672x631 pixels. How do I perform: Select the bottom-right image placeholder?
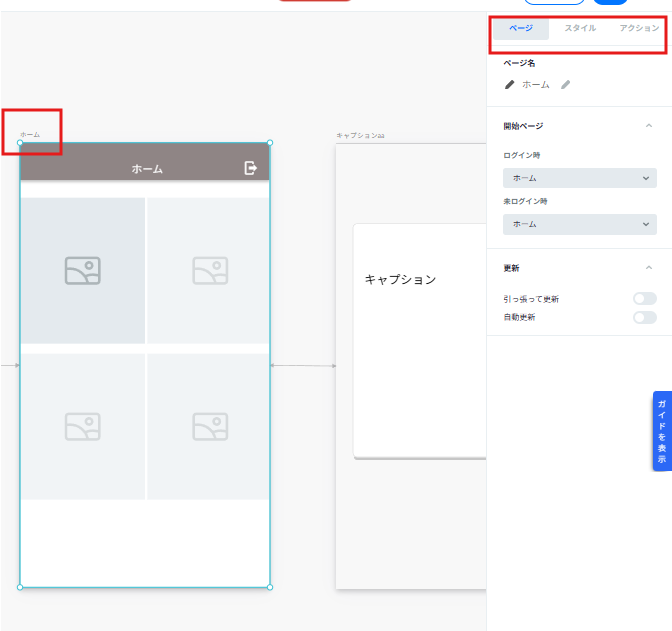(x=208, y=427)
